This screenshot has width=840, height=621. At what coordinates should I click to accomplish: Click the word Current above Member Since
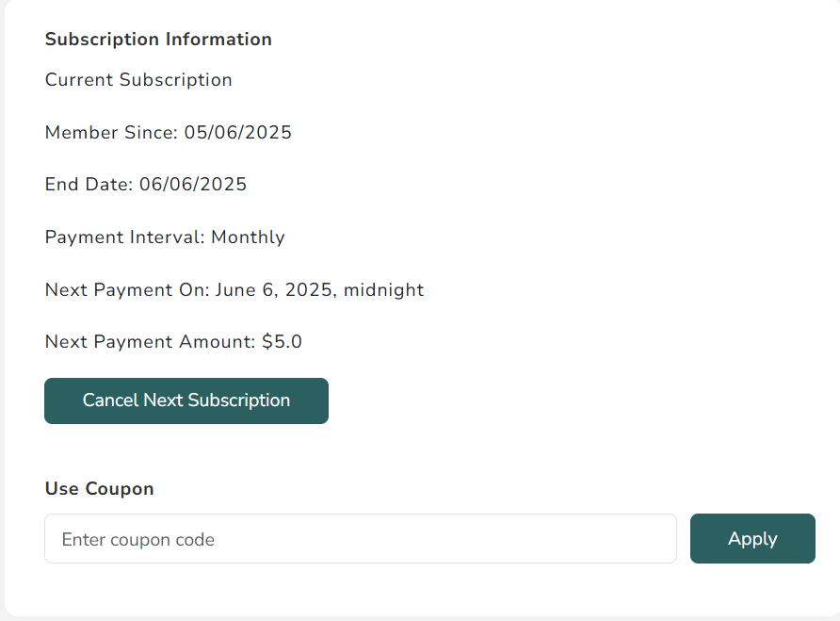[x=78, y=80]
